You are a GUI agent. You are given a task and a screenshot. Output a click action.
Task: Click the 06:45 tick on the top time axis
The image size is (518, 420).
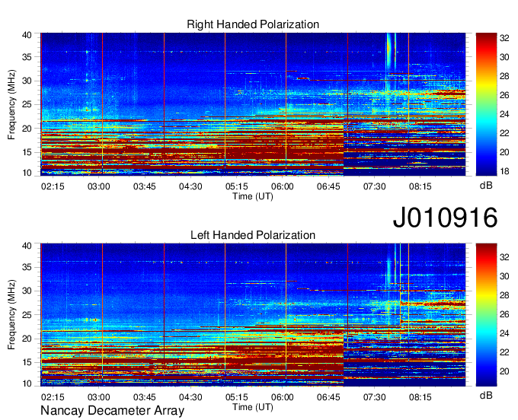click(x=328, y=186)
